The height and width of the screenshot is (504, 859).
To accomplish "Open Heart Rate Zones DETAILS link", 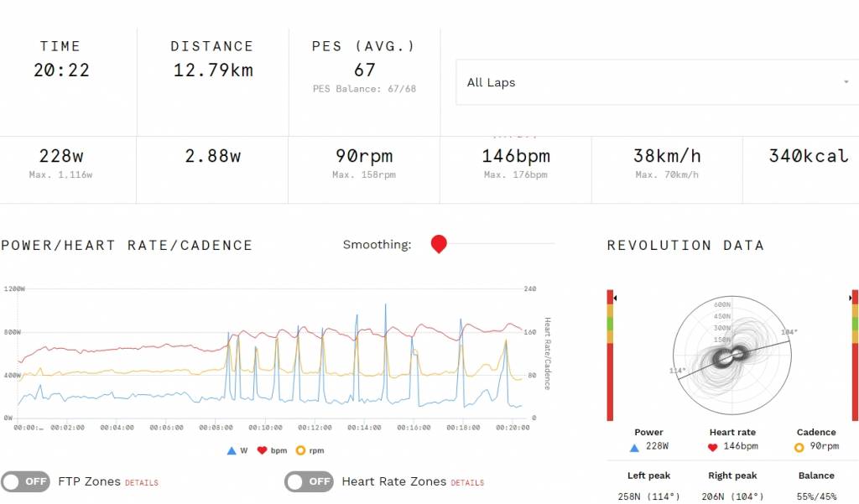I will tap(467, 483).
